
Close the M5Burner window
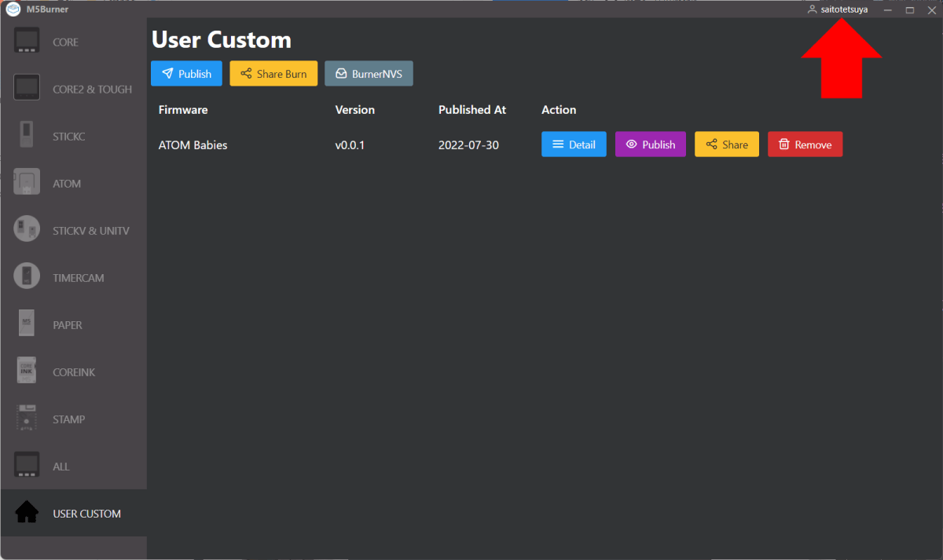pyautogui.click(x=931, y=9)
